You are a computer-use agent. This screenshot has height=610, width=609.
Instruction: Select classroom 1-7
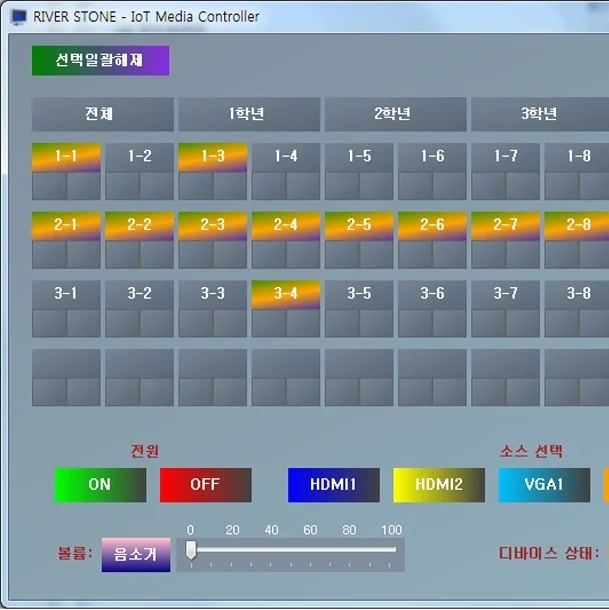pyautogui.click(x=505, y=157)
